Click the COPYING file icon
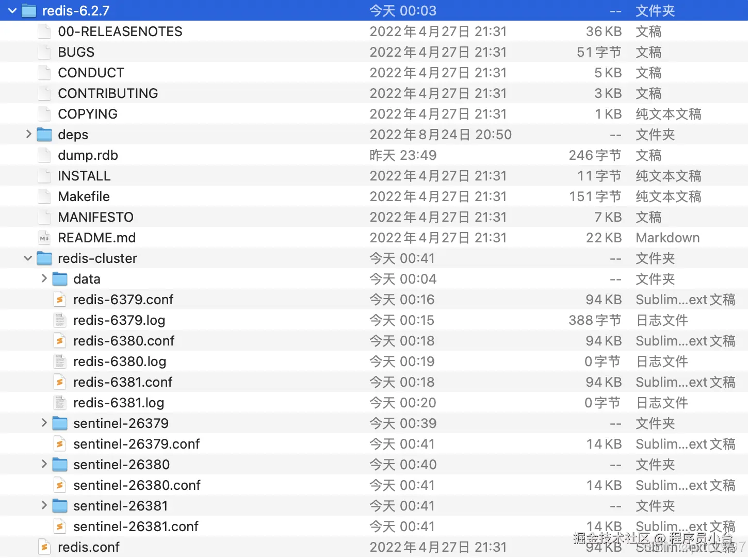This screenshot has height=560, width=748. [45, 114]
